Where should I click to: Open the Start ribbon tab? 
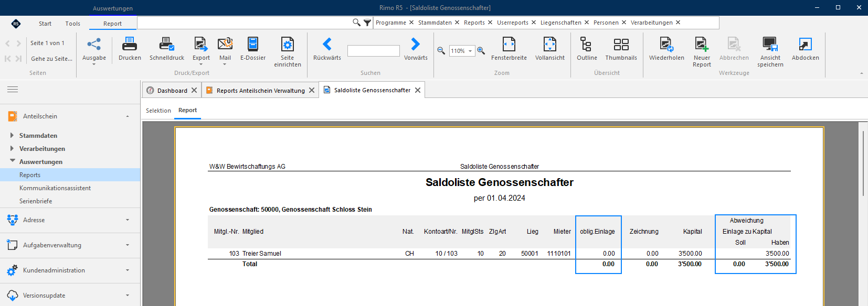click(x=45, y=24)
